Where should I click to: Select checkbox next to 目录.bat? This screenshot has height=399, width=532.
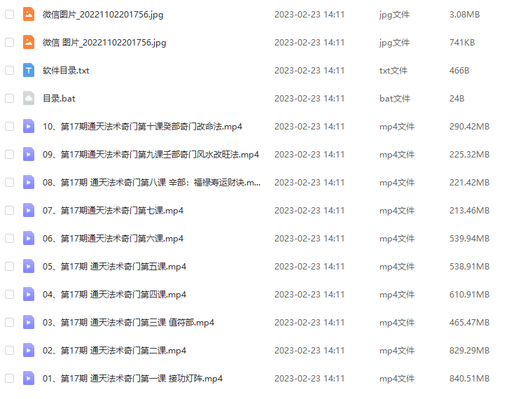pos(10,99)
